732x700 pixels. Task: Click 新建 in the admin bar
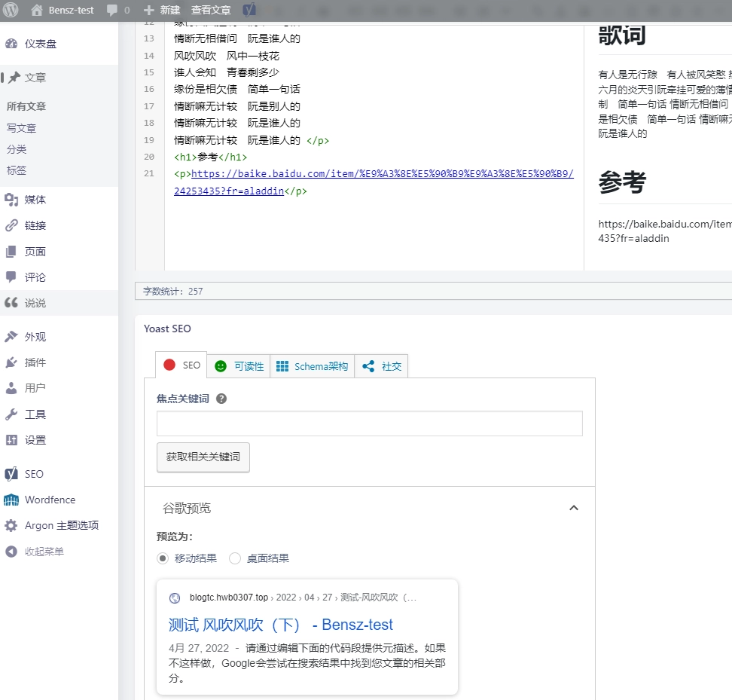(170, 10)
